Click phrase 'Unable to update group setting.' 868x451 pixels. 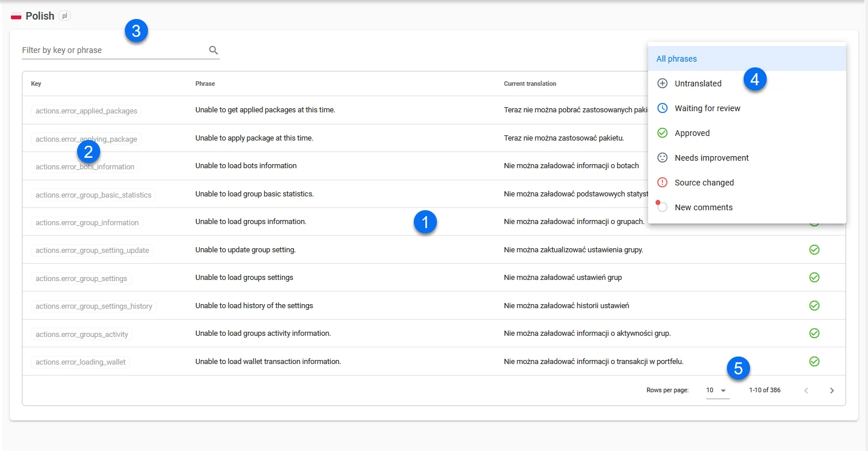tap(245, 249)
